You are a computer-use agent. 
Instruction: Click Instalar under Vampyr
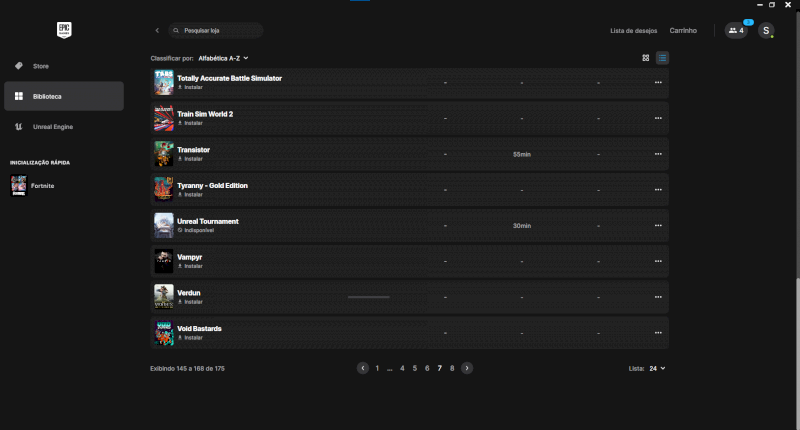click(190, 266)
